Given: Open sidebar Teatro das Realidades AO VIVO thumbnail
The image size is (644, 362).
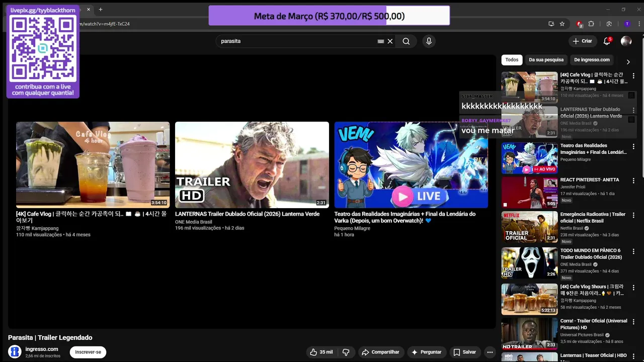Looking at the screenshot, I should [x=529, y=158].
